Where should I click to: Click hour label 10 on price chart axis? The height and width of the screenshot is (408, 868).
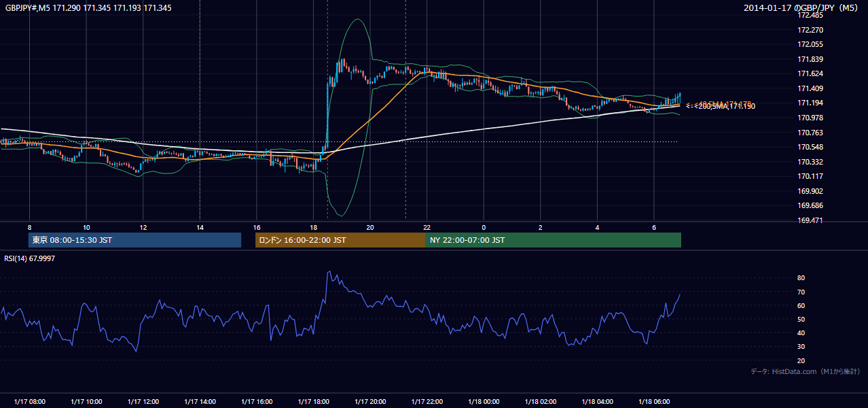86,227
